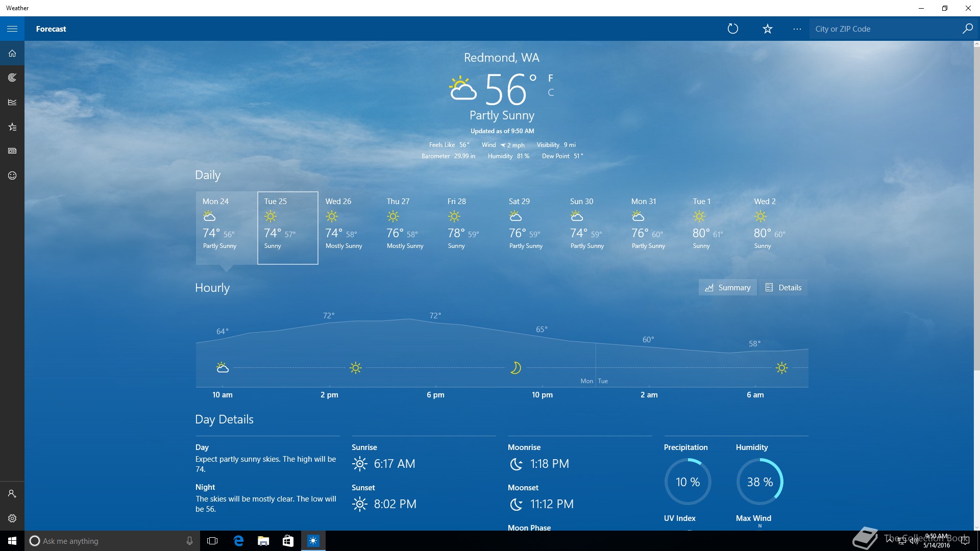The height and width of the screenshot is (551, 980).
Task: Open the Windows Start menu
Action: tap(12, 541)
